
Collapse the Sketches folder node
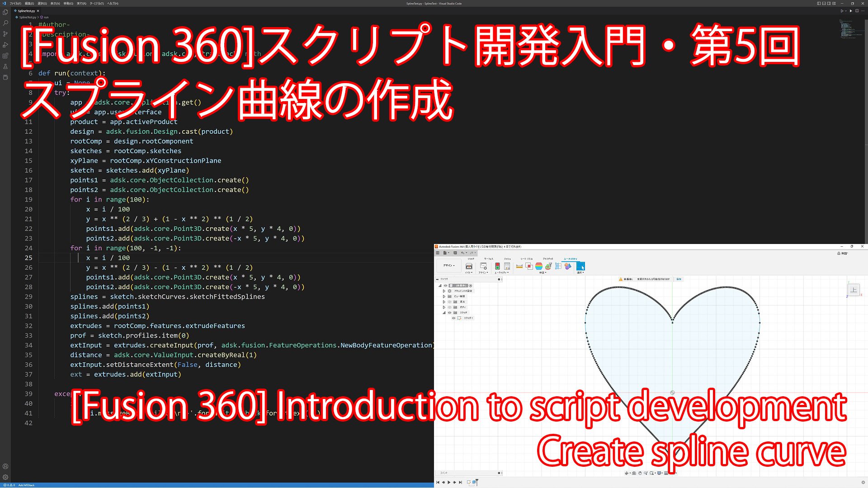444,313
